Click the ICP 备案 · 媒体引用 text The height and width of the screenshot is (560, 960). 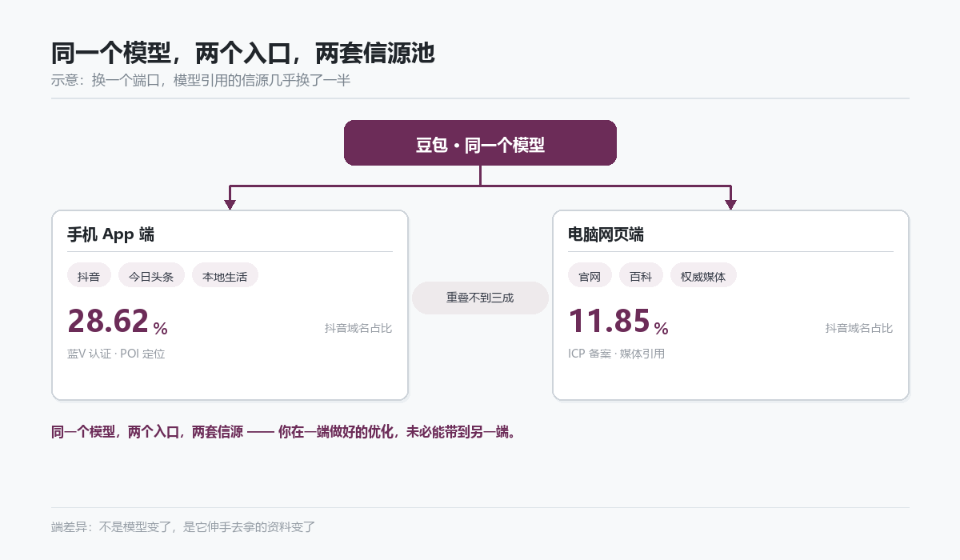(616, 354)
